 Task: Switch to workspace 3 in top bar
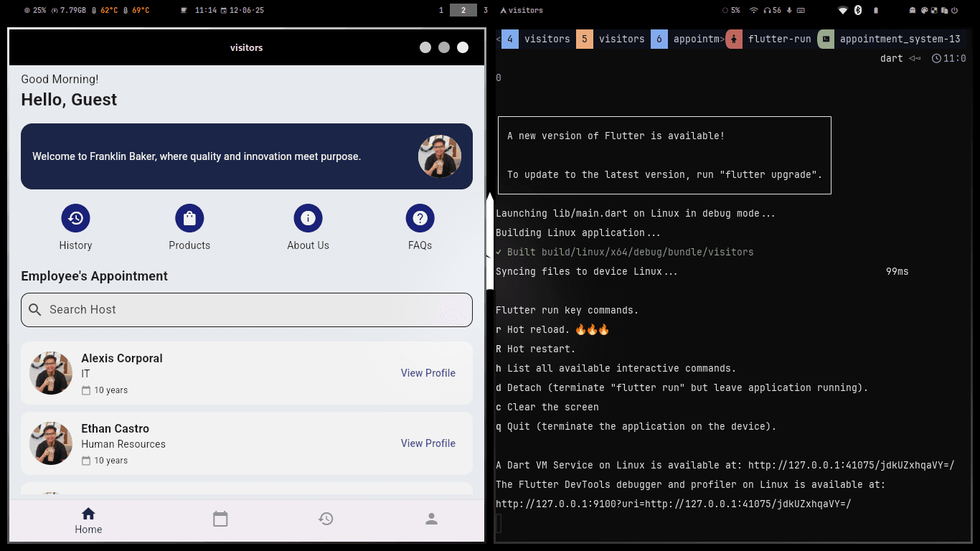tap(486, 10)
